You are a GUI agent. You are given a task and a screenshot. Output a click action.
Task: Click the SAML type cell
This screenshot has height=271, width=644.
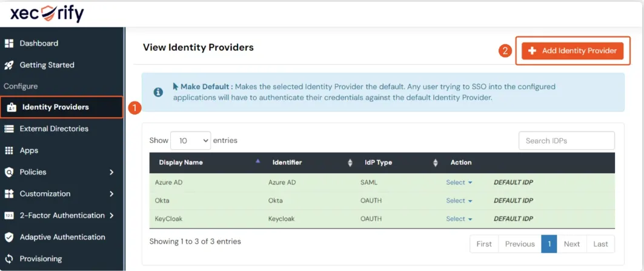coord(369,182)
